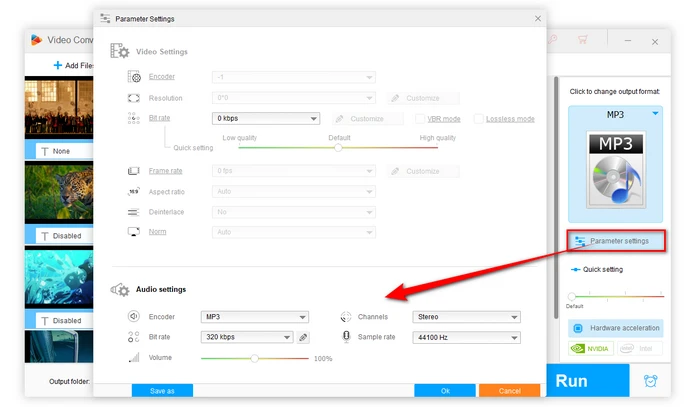This screenshot has width=700, height=407.
Task: Click the key register icon in title bar
Action: click(x=553, y=39)
